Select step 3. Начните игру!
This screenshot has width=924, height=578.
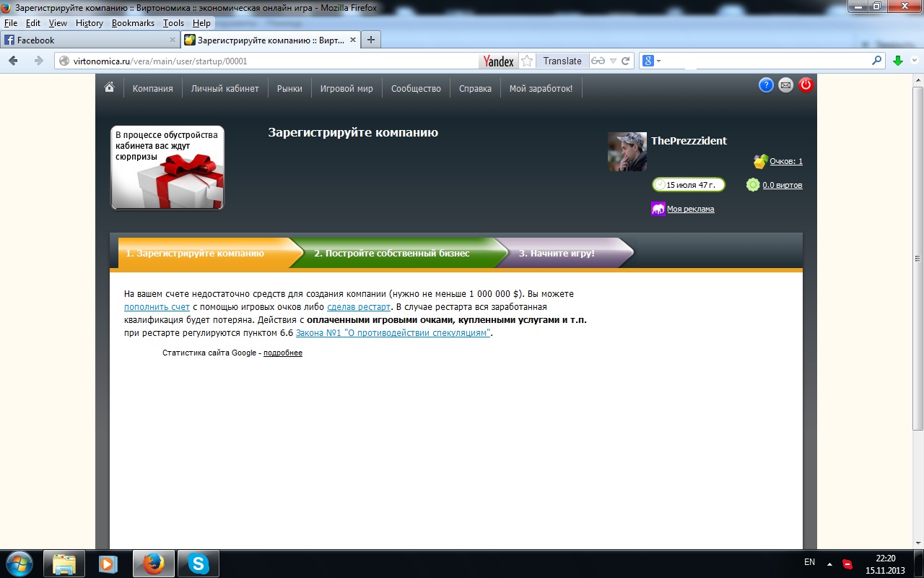pos(567,254)
